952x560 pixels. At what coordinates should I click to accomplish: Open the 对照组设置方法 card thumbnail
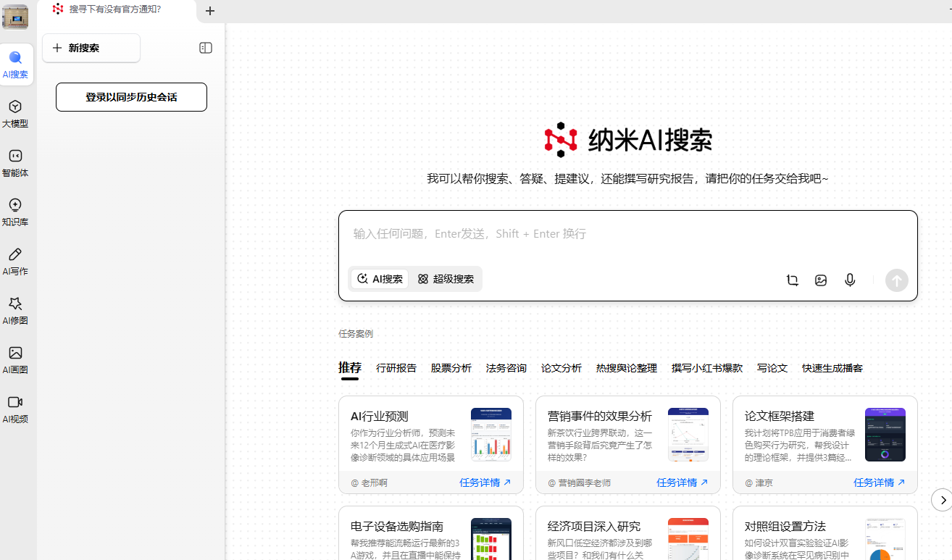coord(885,539)
